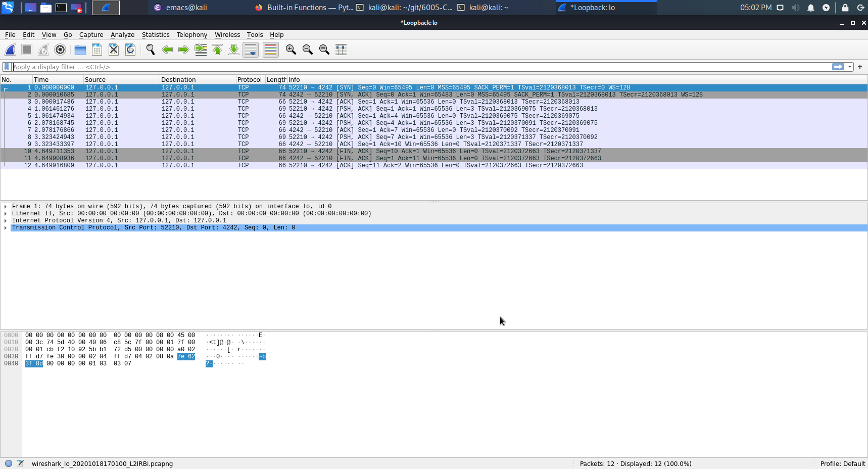Click the display filter input field

coord(404,67)
